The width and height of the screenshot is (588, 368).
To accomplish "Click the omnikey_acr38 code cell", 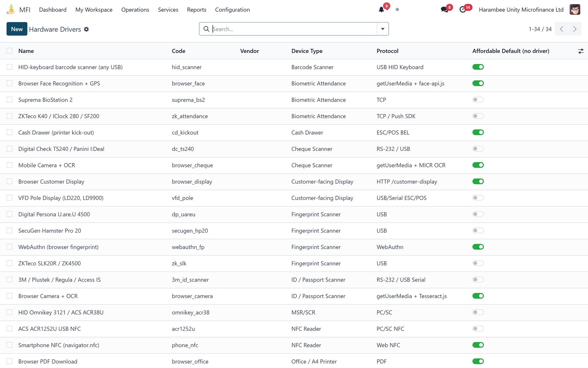I will (x=191, y=312).
